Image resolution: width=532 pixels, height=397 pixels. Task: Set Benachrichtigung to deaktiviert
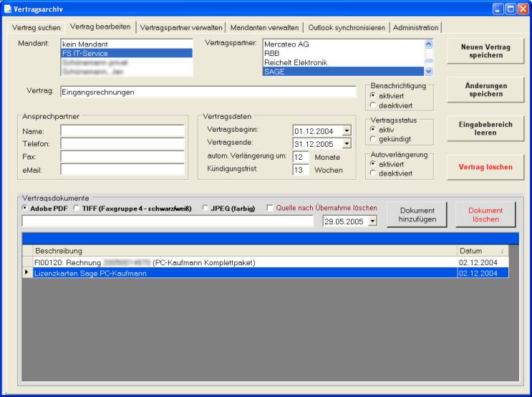click(373, 105)
